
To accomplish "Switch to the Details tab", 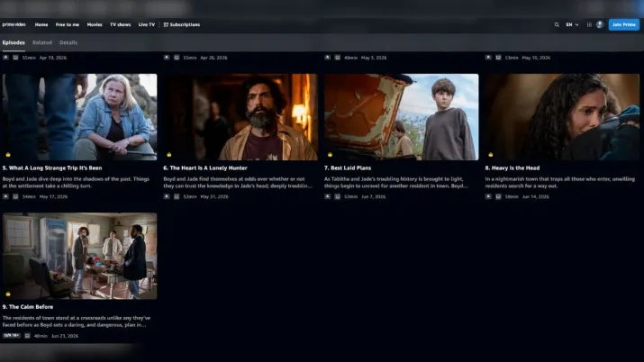I will coord(68,42).
